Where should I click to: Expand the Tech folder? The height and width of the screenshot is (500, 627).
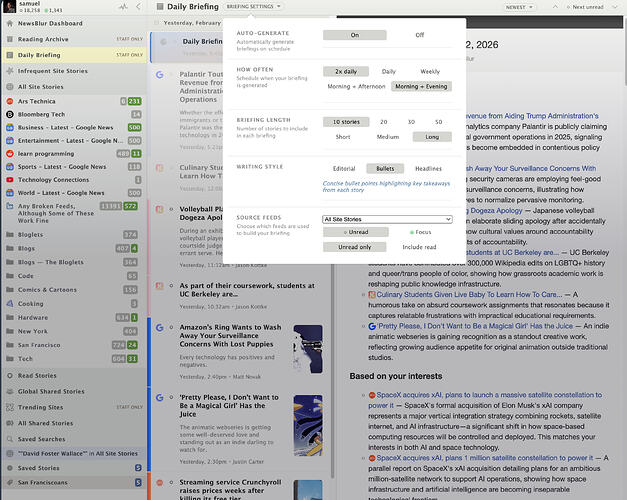[10, 359]
